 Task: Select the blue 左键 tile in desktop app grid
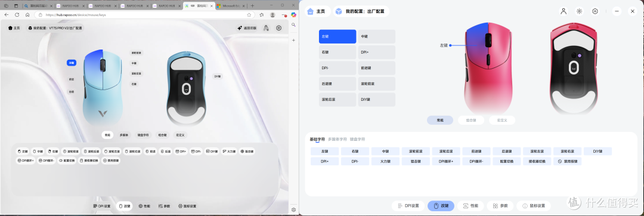coord(338,36)
